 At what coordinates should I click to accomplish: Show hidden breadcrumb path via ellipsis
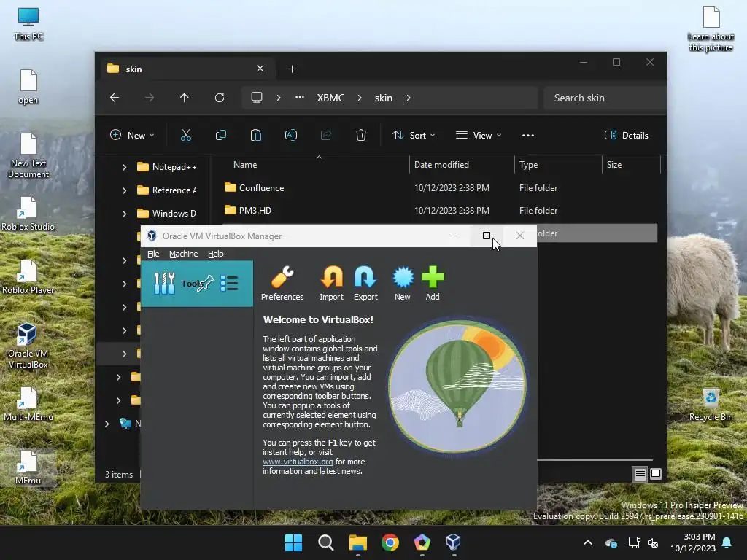(300, 98)
